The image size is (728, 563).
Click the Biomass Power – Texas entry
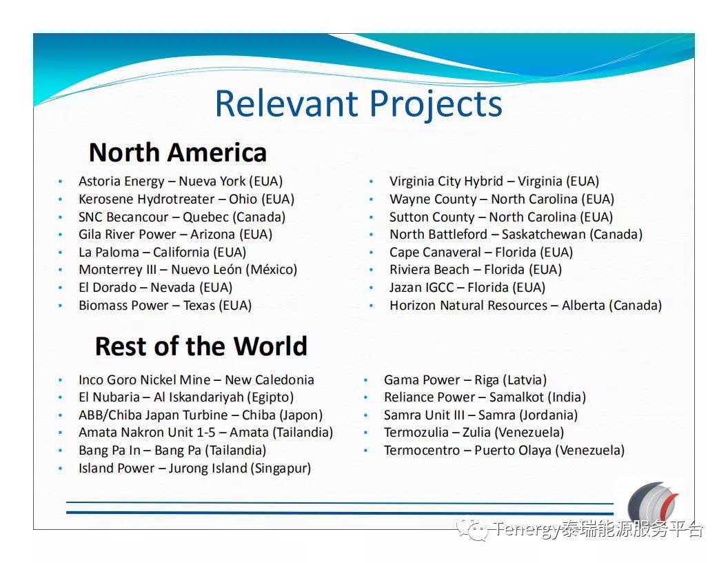pos(165,305)
